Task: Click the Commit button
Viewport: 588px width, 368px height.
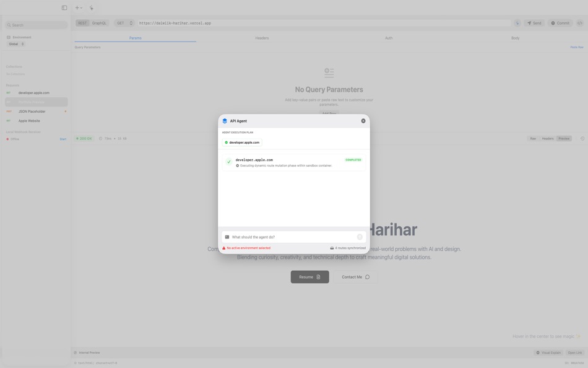Action: coord(560,24)
